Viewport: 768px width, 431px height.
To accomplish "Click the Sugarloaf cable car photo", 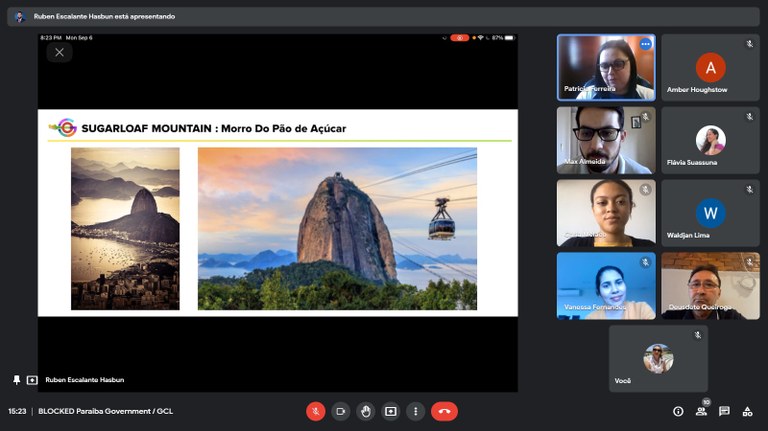I will click(337, 229).
